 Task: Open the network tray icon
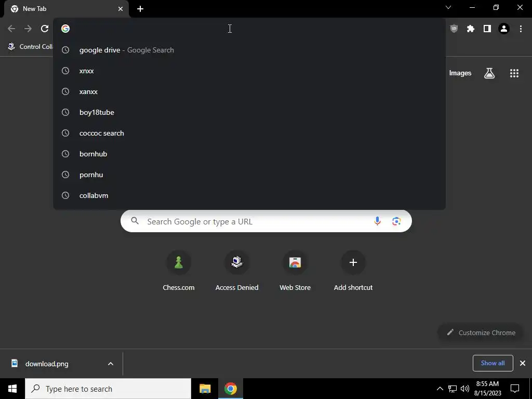pos(453,389)
